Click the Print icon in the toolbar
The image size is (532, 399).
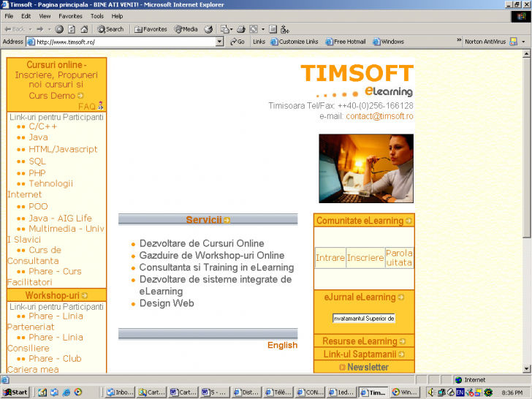[241, 29]
